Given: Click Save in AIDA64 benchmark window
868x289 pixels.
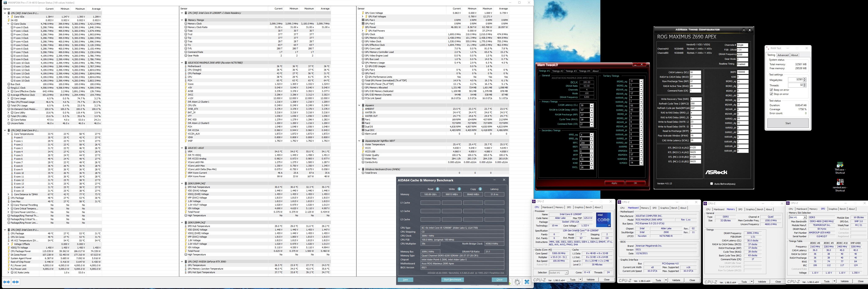Looking at the screenshot, I should pos(405,280).
